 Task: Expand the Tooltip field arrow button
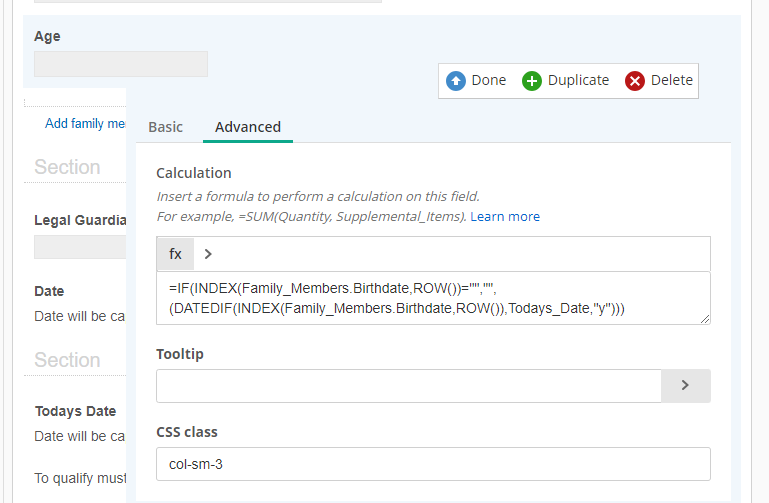[685, 385]
